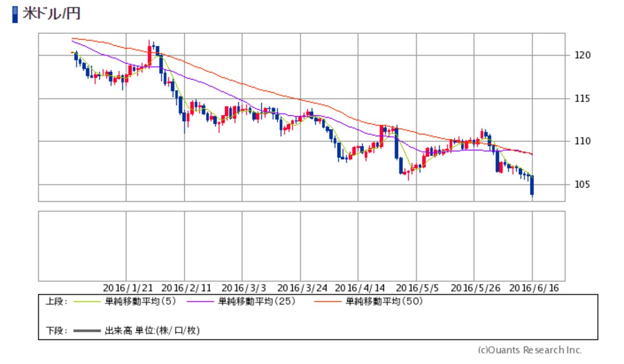The height and width of the screenshot is (364, 624).
Task: Click the 2016/3/24 date label
Action: (x=303, y=288)
